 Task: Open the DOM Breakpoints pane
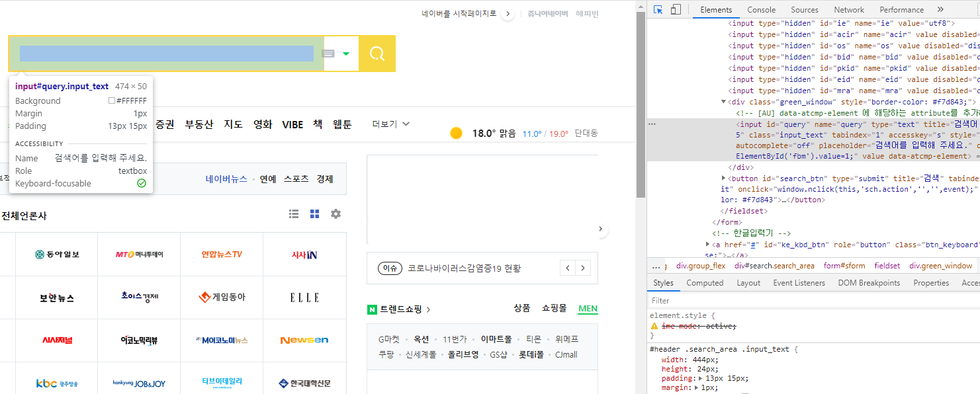click(x=869, y=283)
